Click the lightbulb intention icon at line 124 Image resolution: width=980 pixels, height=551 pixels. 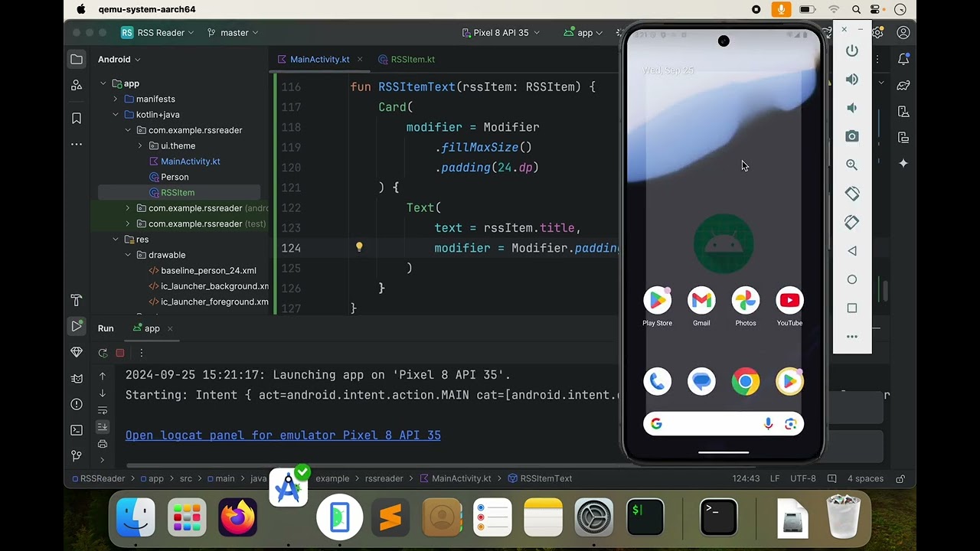click(x=359, y=247)
